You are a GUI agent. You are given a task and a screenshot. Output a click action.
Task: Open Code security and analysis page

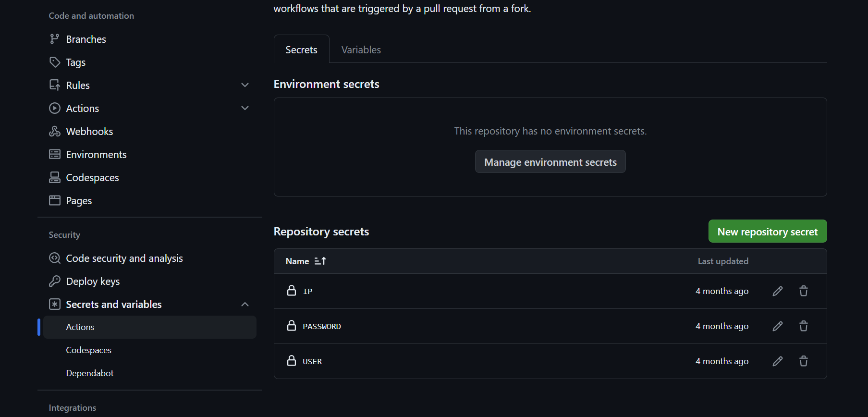pos(124,258)
